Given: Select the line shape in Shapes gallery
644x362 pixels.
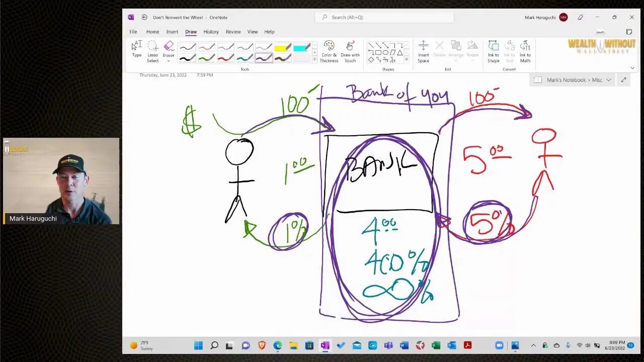Looking at the screenshot, I should click(x=371, y=45).
